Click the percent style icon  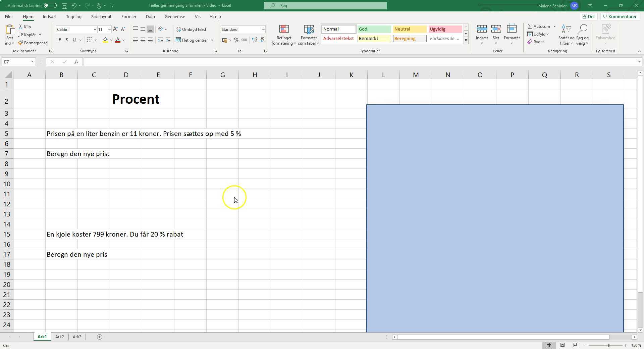(x=237, y=40)
